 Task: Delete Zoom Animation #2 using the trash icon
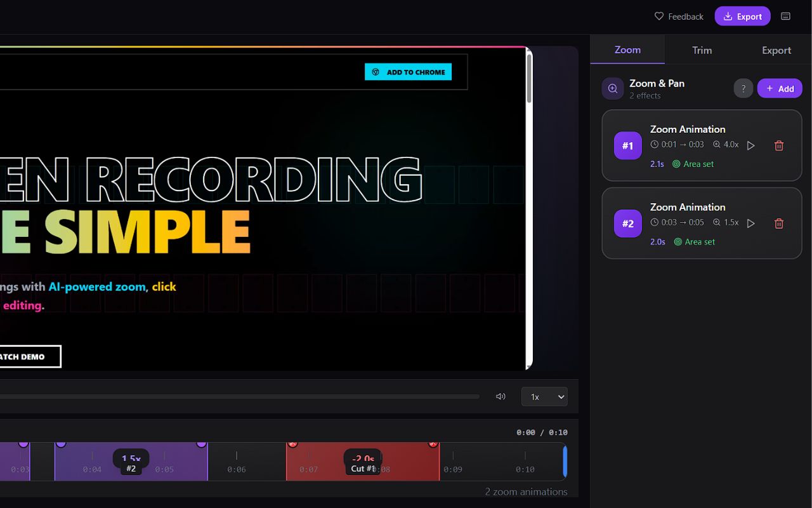click(778, 223)
